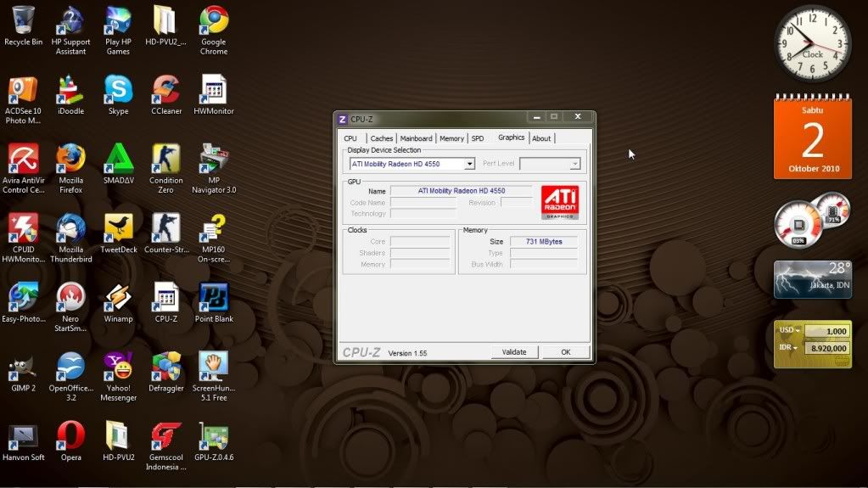Image resolution: width=868 pixels, height=488 pixels.
Task: Open ACDSee 10 Photo Manager icon
Action: coord(23,99)
